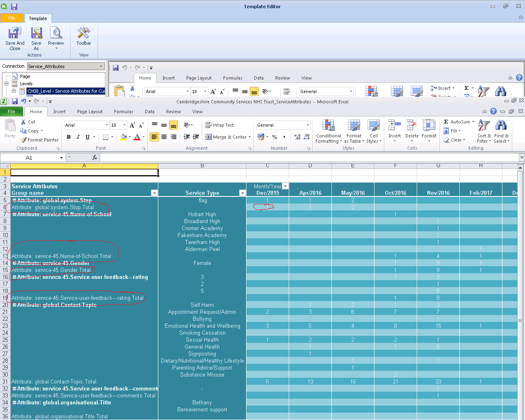Screen dimensions: 525x420
Task: Select the Page node in the tree
Action: point(25,76)
